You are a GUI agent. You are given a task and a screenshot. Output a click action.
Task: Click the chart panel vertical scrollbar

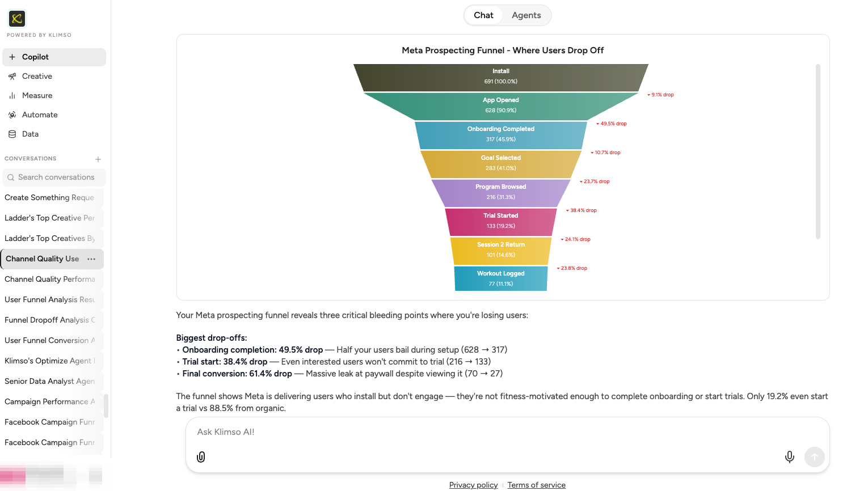coord(818,152)
